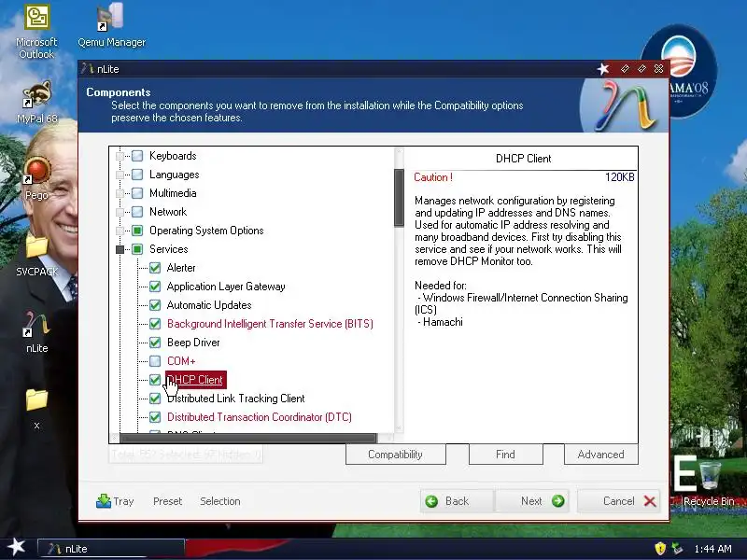Click the 'Caution !' warning text
747x560 pixels.
tap(433, 177)
